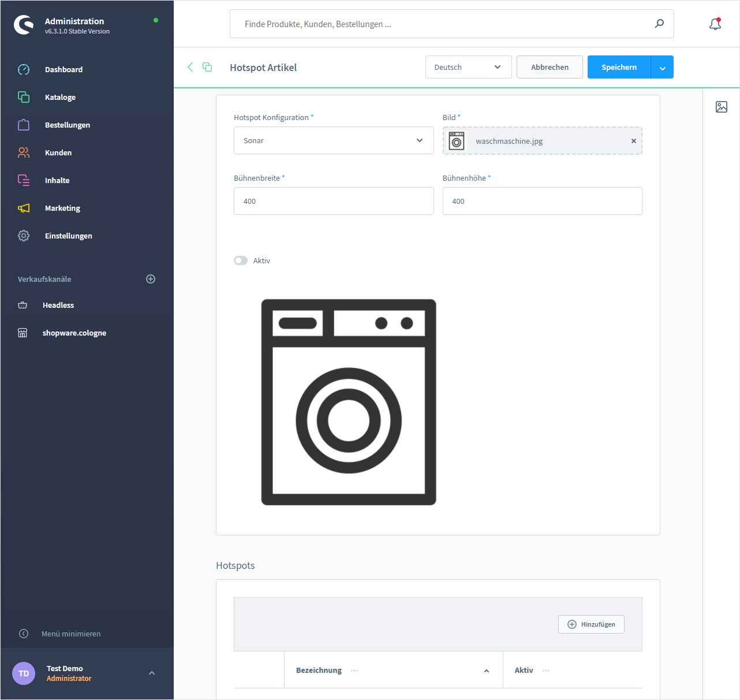
Task: Click the Bühnenbreite input field
Action: pos(334,201)
